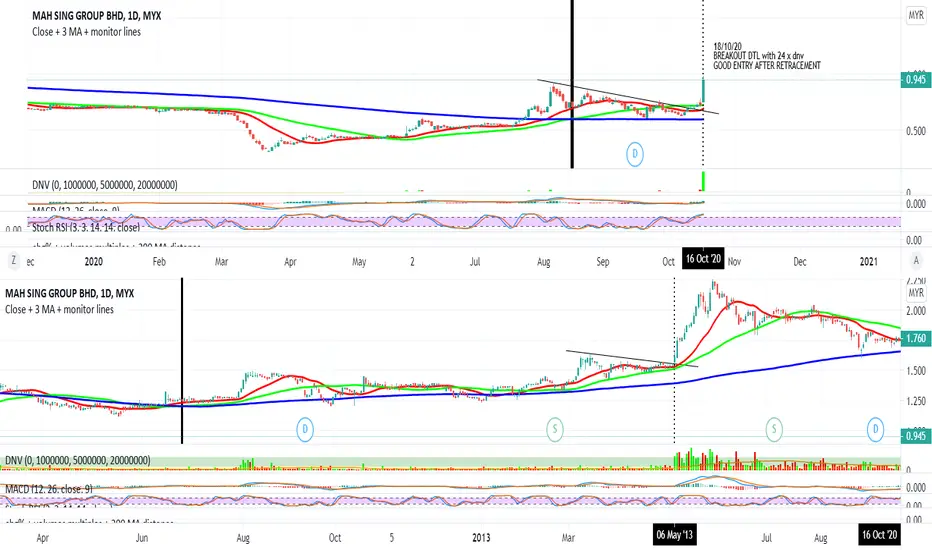Screen dimensions: 932x550
Task: Click the 2.000 price axis value
Action: click(916, 310)
